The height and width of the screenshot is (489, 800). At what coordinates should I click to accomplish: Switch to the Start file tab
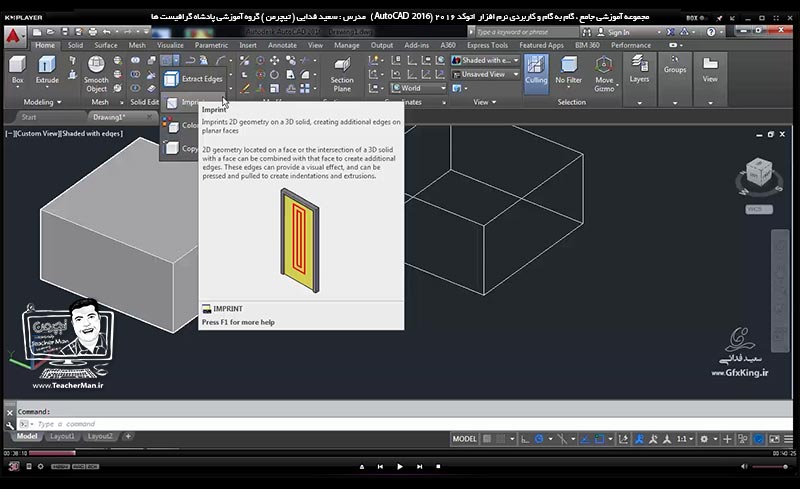[x=29, y=117]
